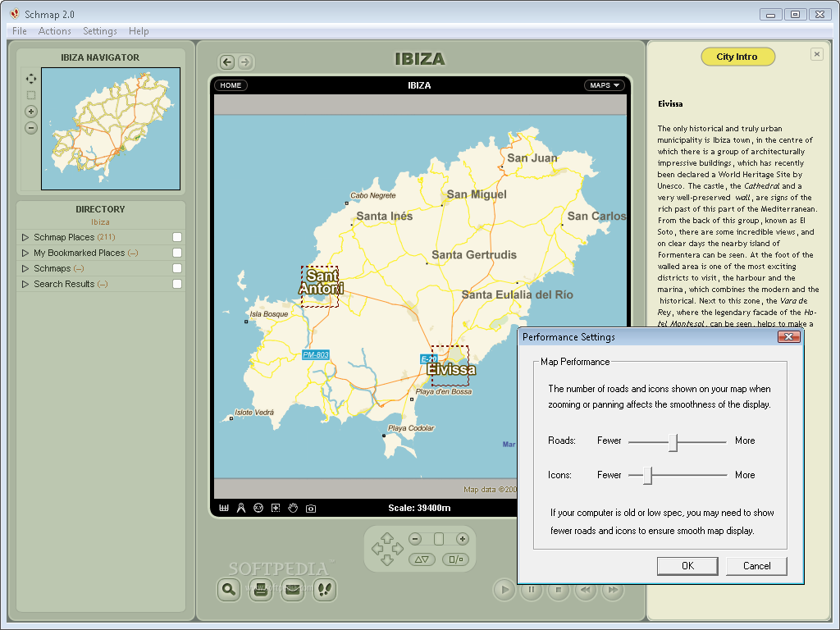Click the Roads slider handle
This screenshot has width=840, height=630.
tap(673, 442)
